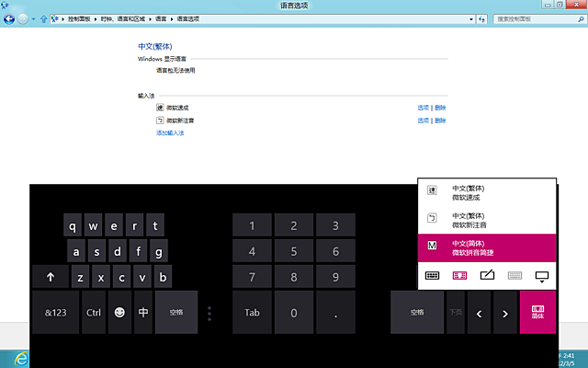This screenshot has height=368, width=588.
Task: Switch to symbols with the &123 key
Action: point(55,312)
